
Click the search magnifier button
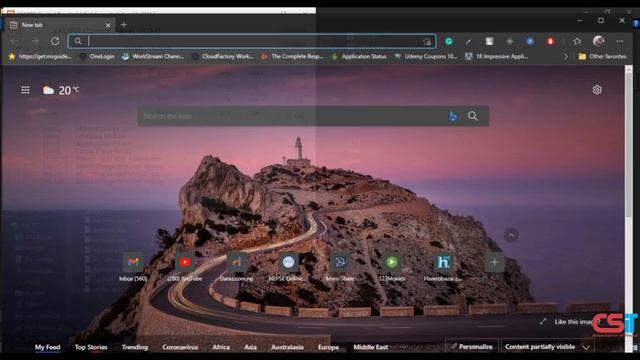(473, 116)
